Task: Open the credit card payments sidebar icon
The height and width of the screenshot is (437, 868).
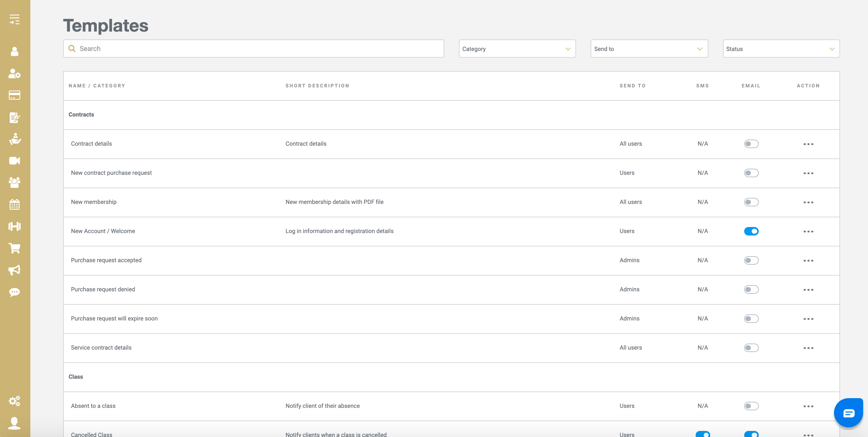Action: click(15, 95)
